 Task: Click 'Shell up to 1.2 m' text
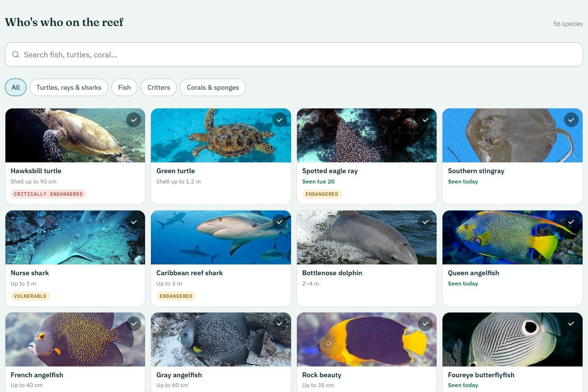click(x=179, y=182)
